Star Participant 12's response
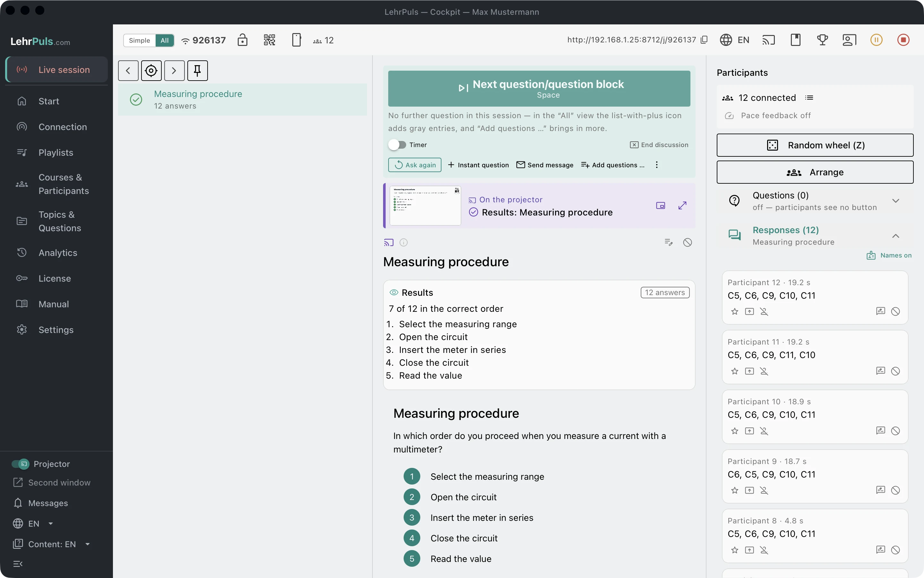The height and width of the screenshot is (578, 924). pos(735,311)
